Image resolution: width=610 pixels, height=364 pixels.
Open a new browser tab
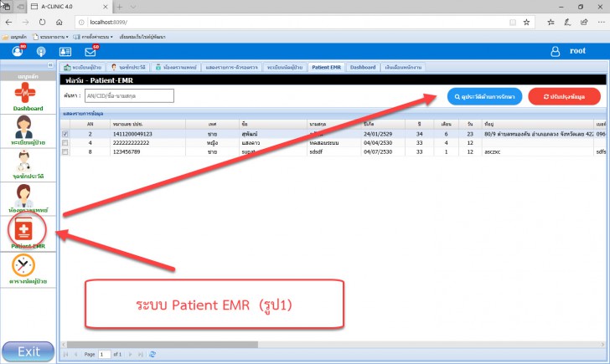(120, 7)
